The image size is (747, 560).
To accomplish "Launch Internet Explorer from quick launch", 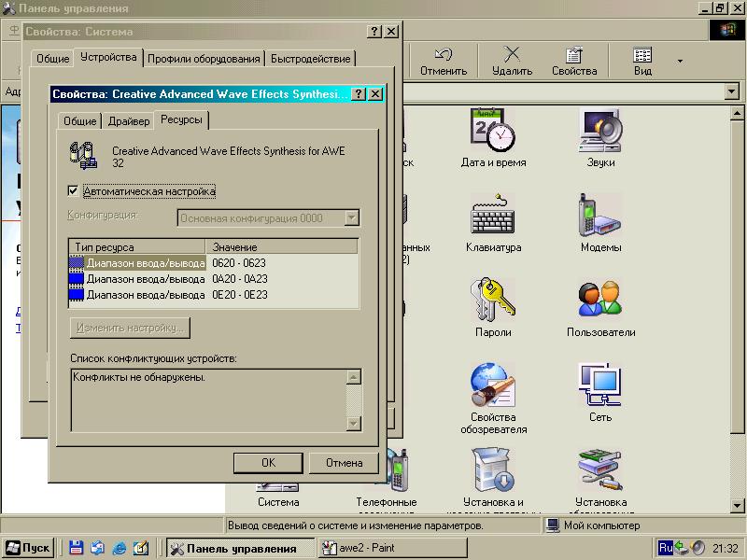I will (120, 548).
